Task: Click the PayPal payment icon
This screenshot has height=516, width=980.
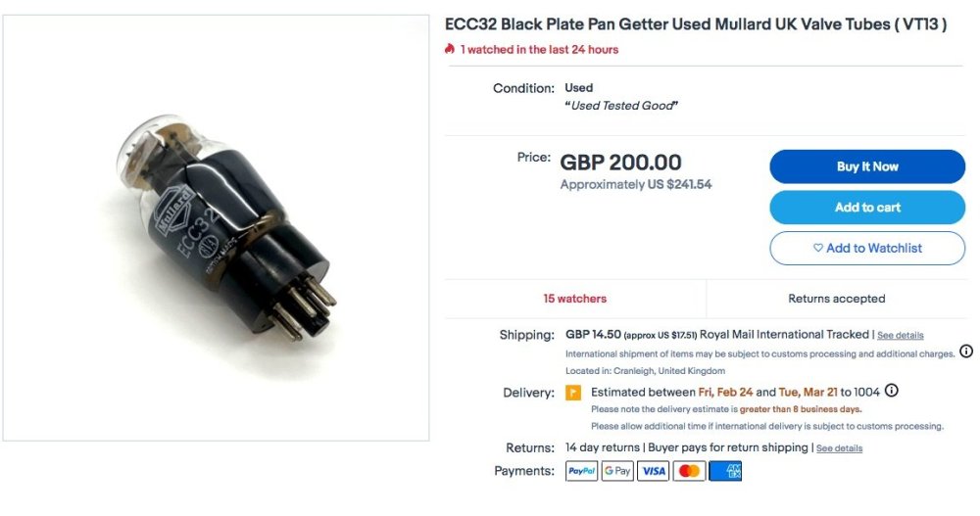Action: tap(582, 471)
